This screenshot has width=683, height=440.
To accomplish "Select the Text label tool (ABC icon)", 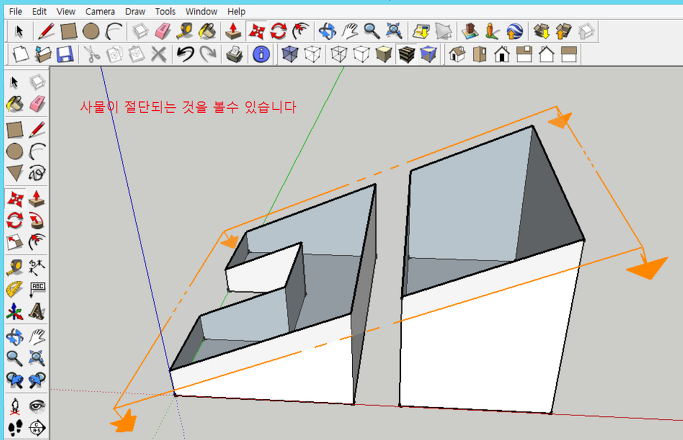I will (x=37, y=289).
